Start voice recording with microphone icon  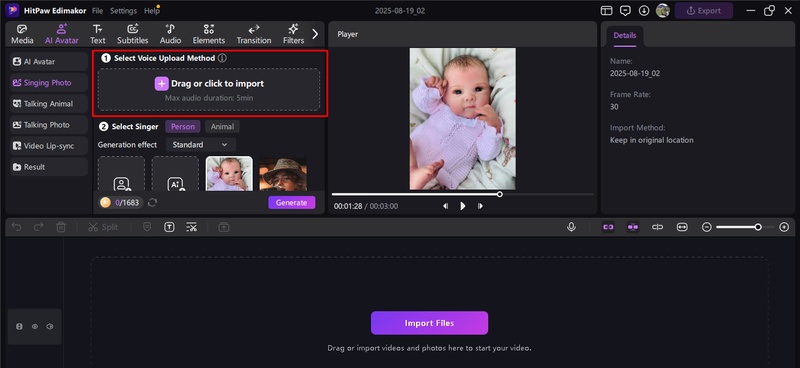tap(571, 227)
